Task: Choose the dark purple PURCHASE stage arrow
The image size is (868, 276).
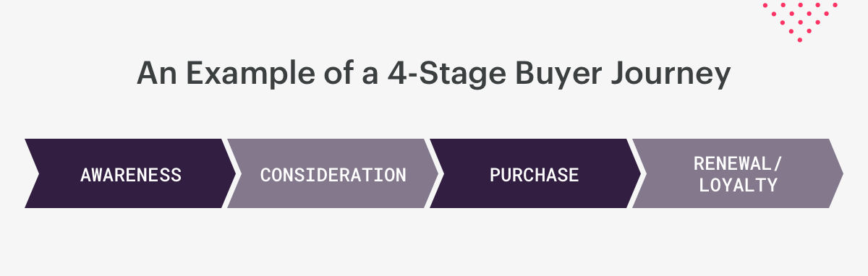Action: [535, 173]
